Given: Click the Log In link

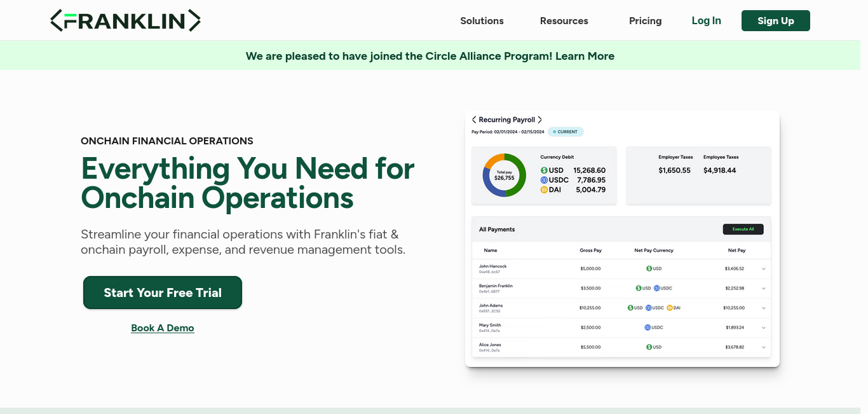Looking at the screenshot, I should (707, 20).
